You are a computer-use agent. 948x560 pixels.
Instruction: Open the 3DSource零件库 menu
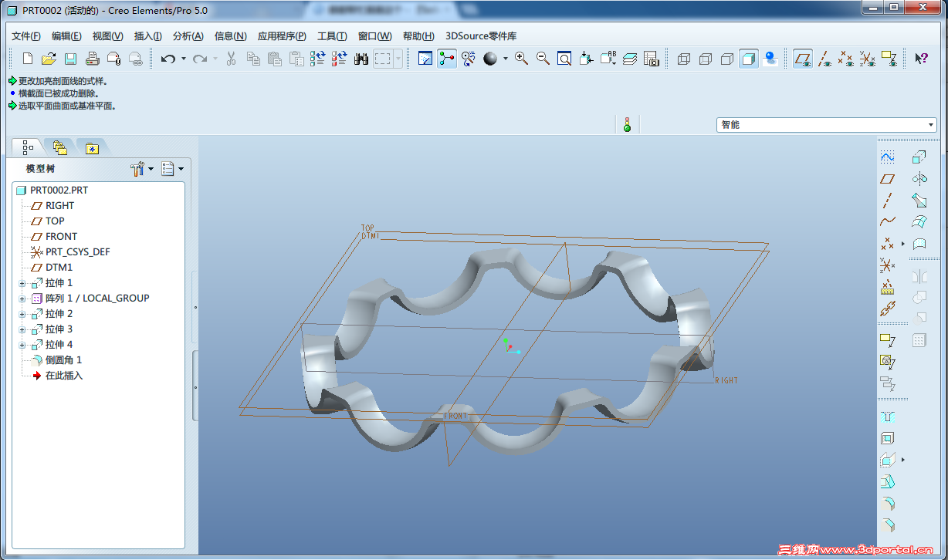pyautogui.click(x=481, y=36)
